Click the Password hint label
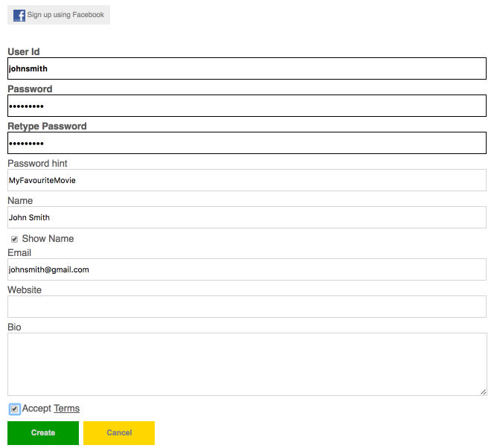Screen dimensions: 494x448 [x=37, y=163]
